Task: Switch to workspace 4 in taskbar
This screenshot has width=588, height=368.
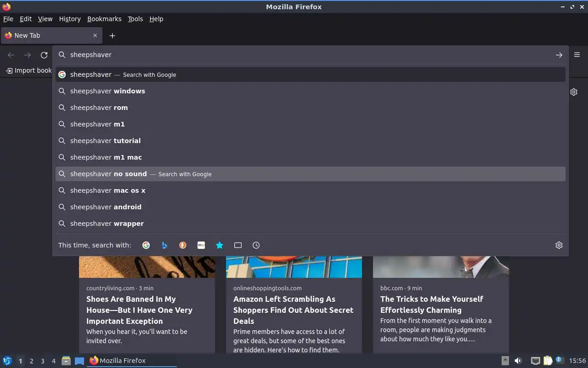Action: click(53, 361)
